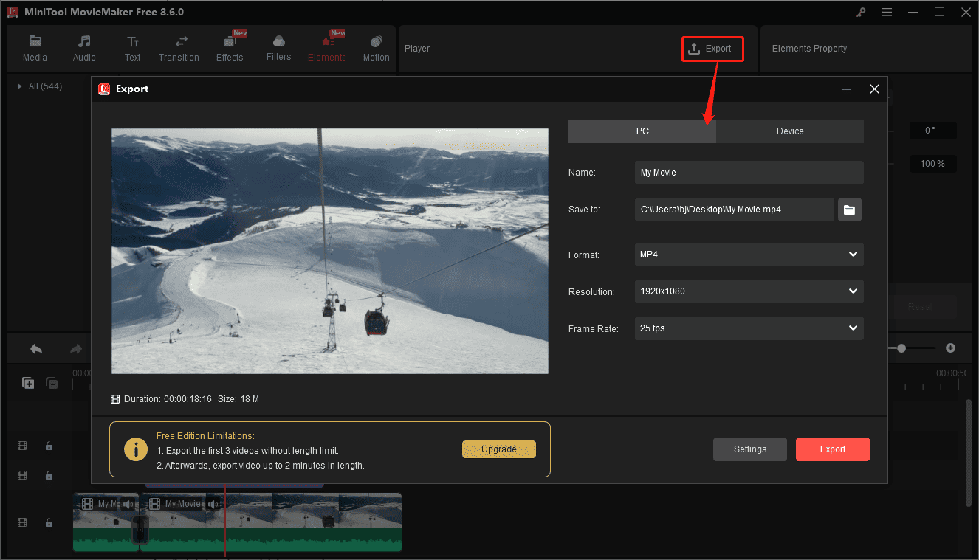
Task: Click the timeline zoom in plus icon
Action: (x=951, y=348)
